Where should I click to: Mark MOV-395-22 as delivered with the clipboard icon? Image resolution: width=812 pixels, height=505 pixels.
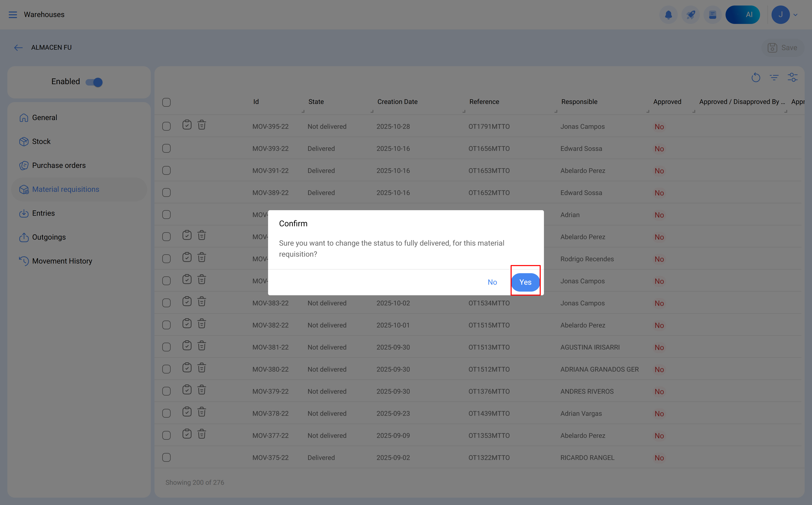(187, 125)
